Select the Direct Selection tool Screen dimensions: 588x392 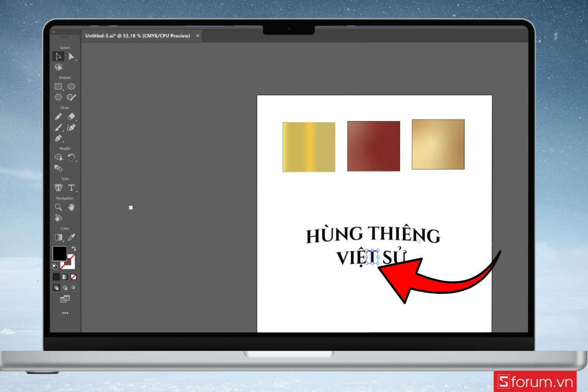72,56
